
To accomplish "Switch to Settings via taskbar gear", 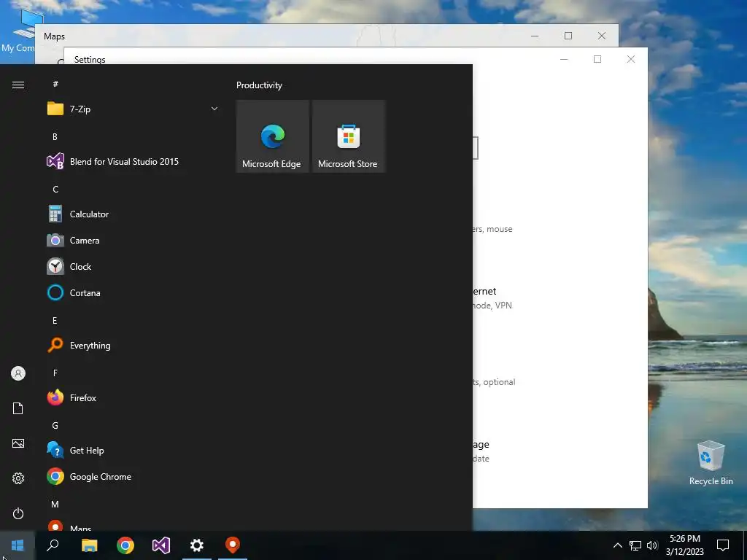I will point(197,545).
